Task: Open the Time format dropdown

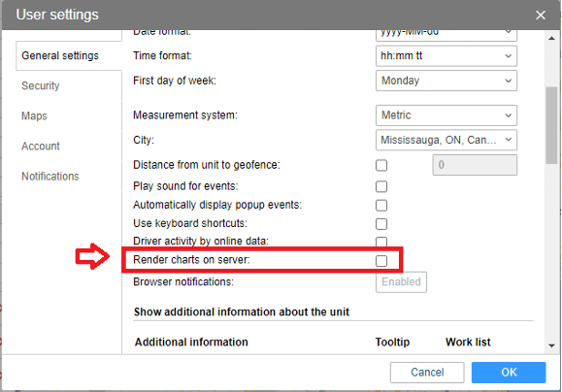Action: point(446,56)
